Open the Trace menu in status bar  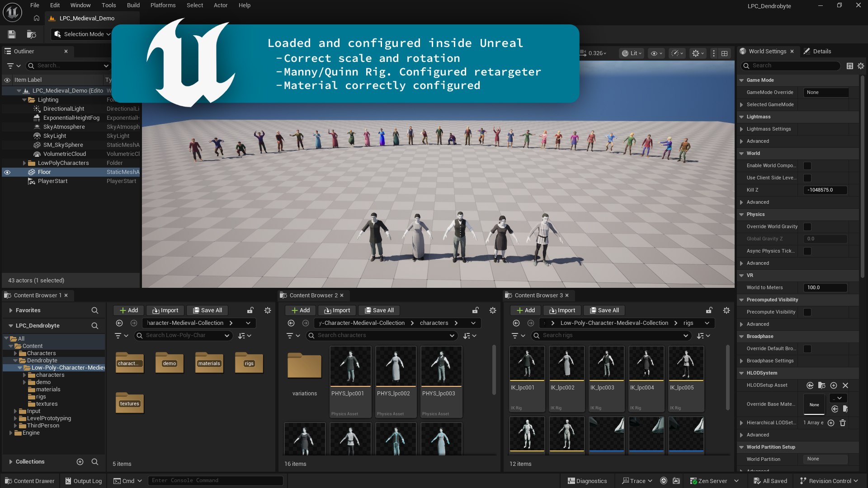pyautogui.click(x=637, y=481)
